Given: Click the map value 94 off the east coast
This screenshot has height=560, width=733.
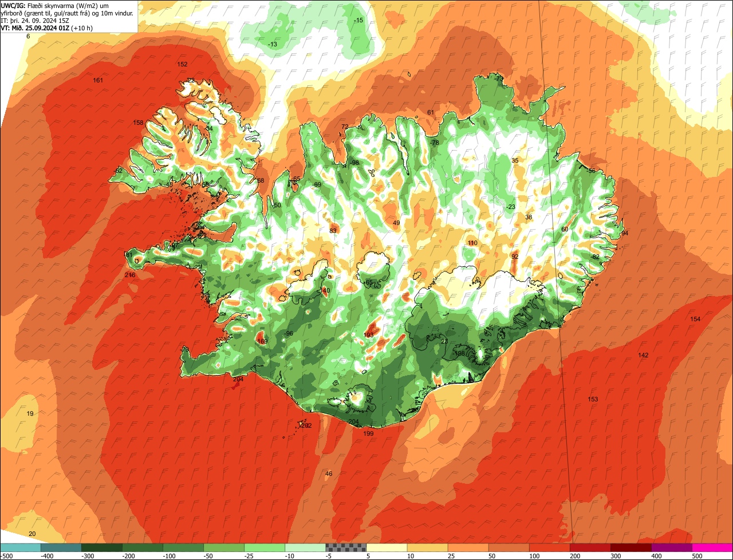Looking at the screenshot, I should 625,233.
